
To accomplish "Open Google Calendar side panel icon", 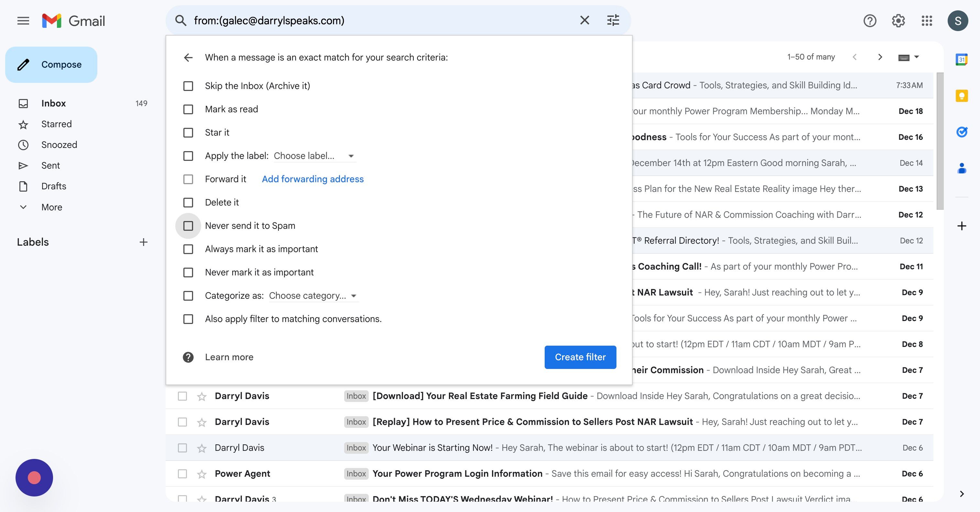I will coord(961,59).
